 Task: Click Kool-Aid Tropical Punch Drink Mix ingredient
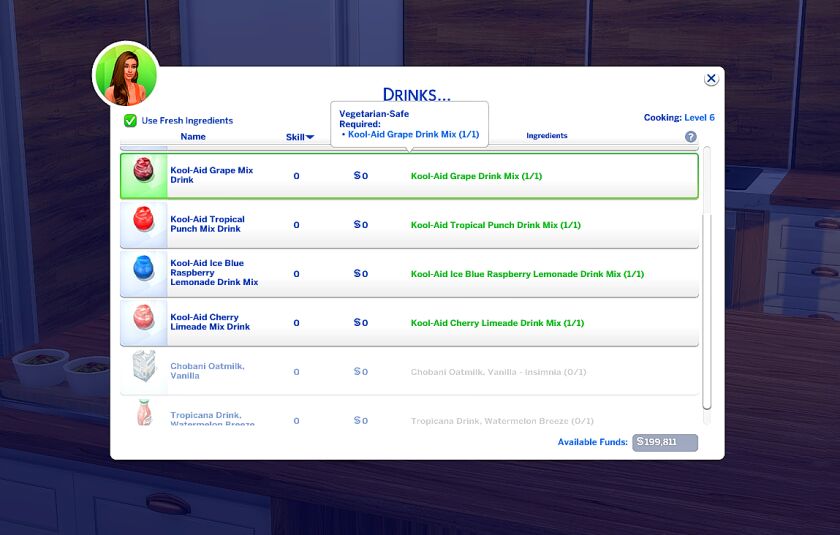(x=496, y=225)
